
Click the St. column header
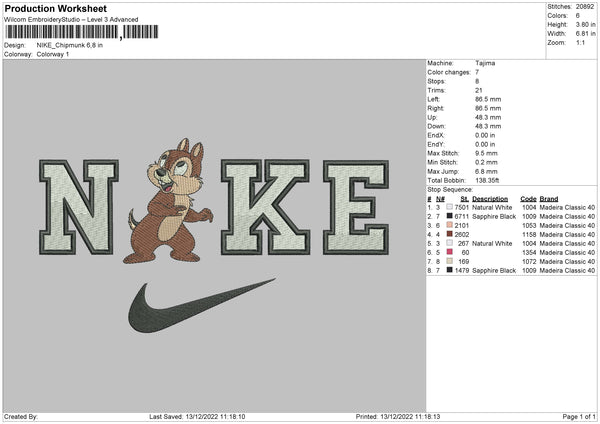464,199
